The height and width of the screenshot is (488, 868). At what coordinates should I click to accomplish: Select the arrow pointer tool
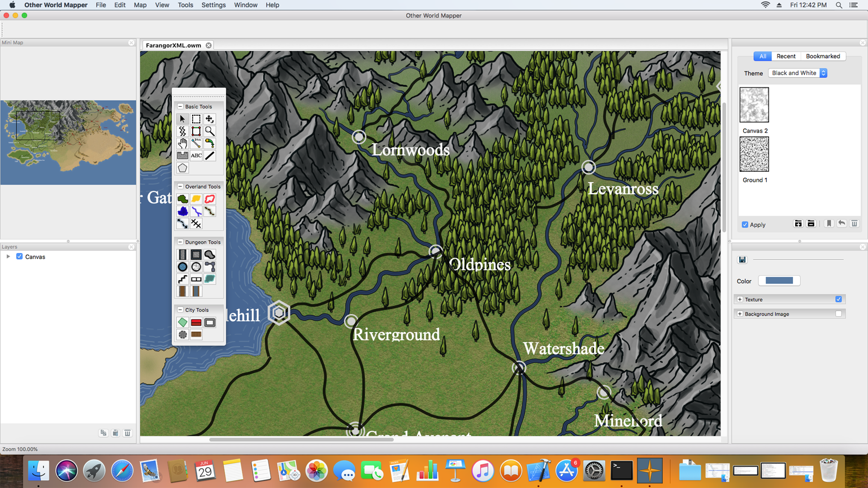182,119
